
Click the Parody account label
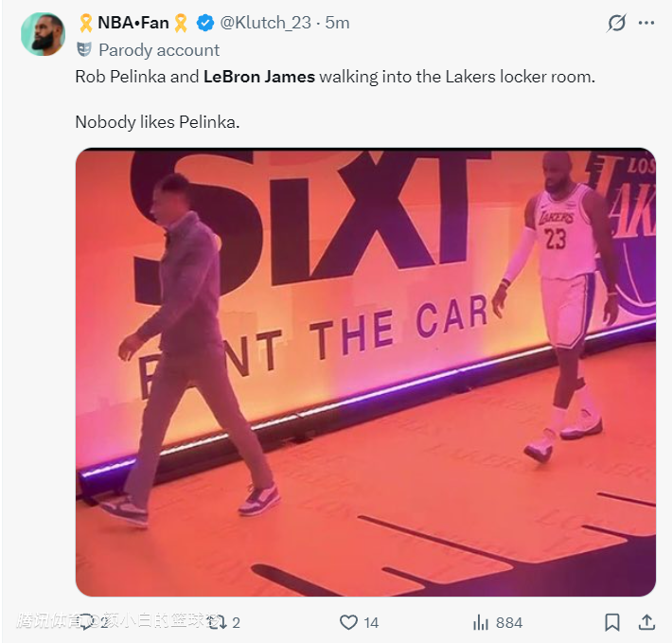(x=159, y=50)
